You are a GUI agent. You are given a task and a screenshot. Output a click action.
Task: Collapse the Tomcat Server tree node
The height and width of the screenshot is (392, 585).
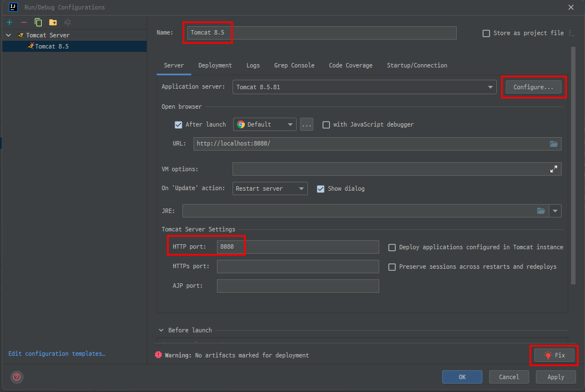[8, 35]
